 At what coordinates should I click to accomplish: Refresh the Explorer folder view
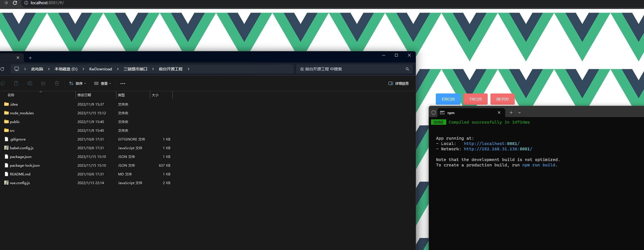(3, 69)
